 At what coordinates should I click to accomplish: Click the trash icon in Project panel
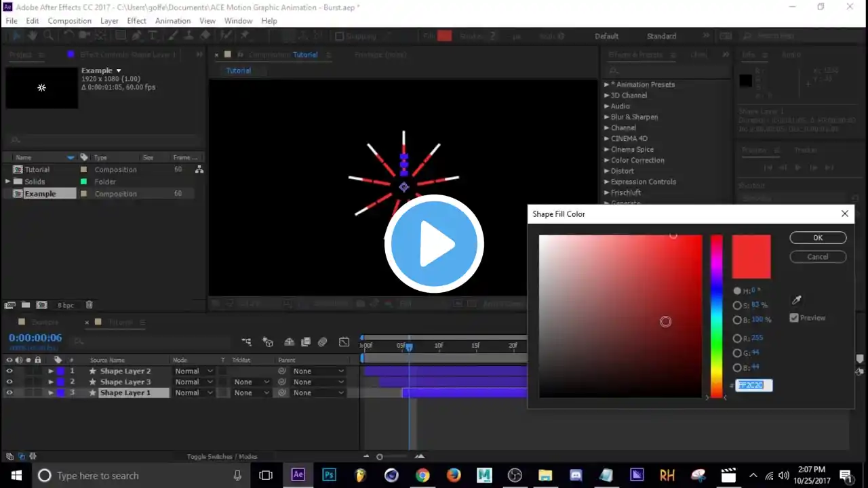pyautogui.click(x=89, y=305)
